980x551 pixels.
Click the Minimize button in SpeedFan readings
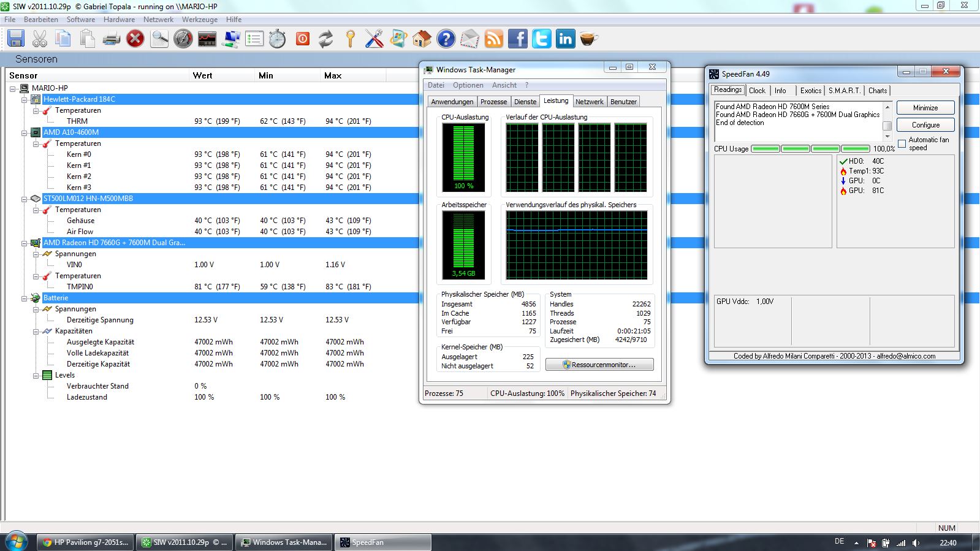click(x=925, y=108)
